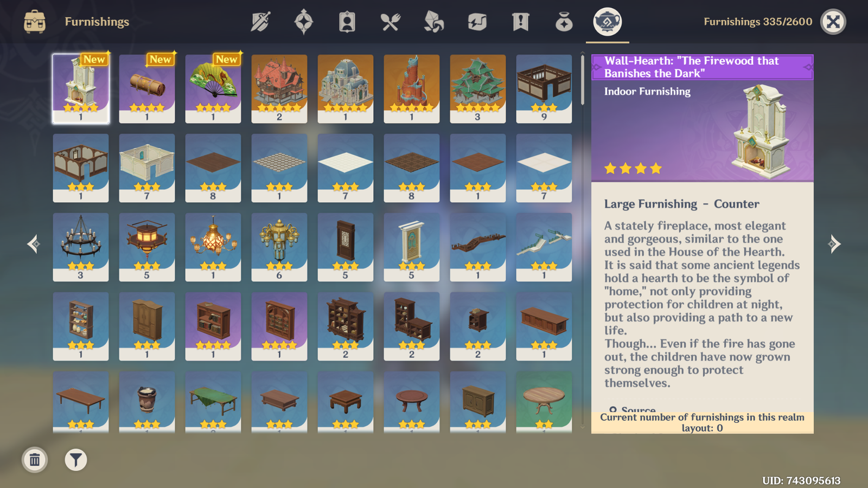The image size is (868, 488).
Task: Select the black iron chandelier furnishing
Action: coord(81,247)
